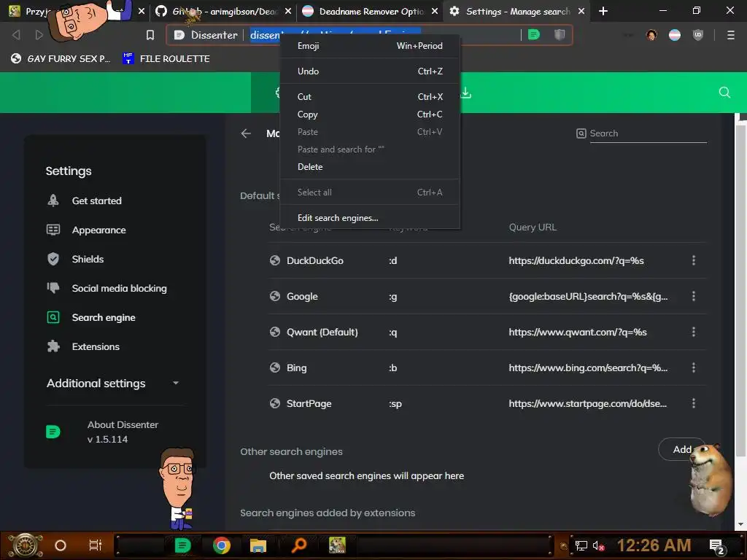The height and width of the screenshot is (560, 747).
Task: Open the Windows notification center
Action: click(x=717, y=545)
